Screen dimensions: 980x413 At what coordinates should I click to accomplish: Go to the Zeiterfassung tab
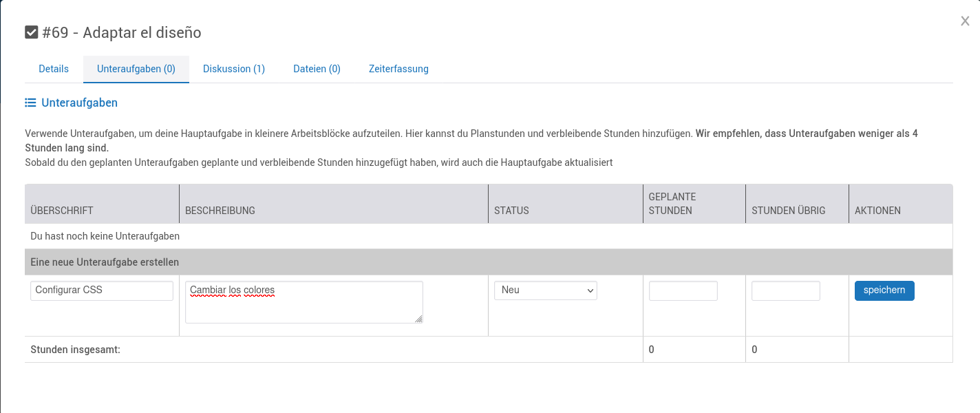click(x=398, y=69)
